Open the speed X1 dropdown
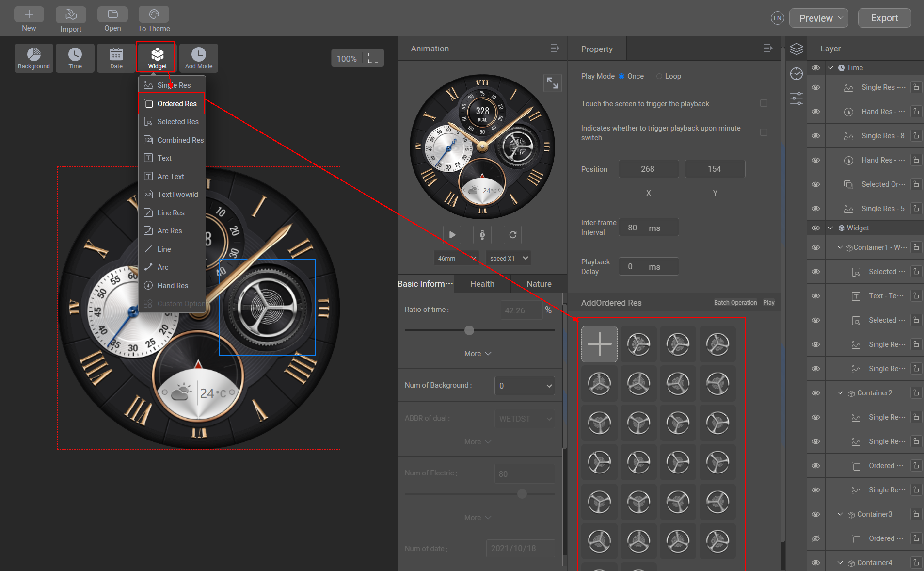This screenshot has width=924, height=571. tap(508, 258)
